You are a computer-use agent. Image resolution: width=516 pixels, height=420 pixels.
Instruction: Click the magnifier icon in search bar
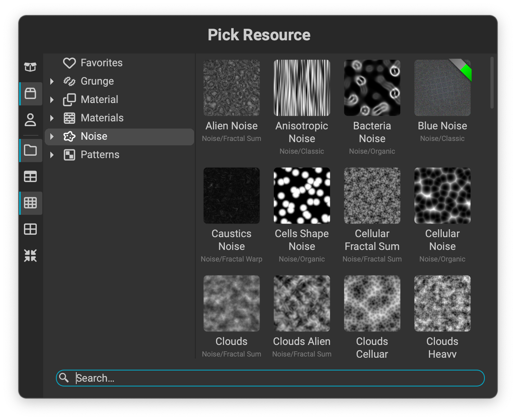pos(64,377)
